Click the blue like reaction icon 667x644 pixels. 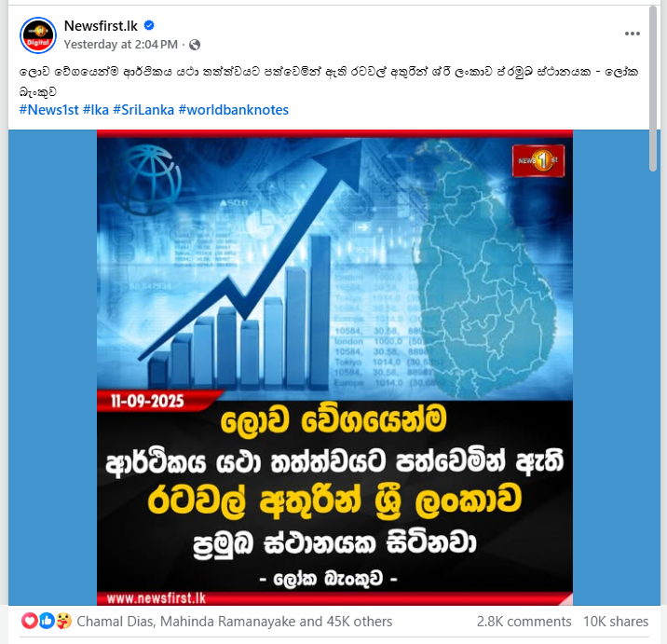tap(47, 621)
